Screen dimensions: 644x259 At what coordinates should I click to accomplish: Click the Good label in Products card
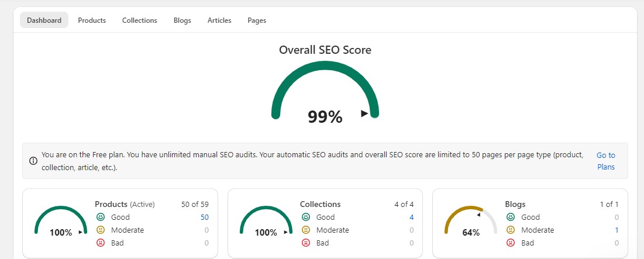pyautogui.click(x=120, y=217)
